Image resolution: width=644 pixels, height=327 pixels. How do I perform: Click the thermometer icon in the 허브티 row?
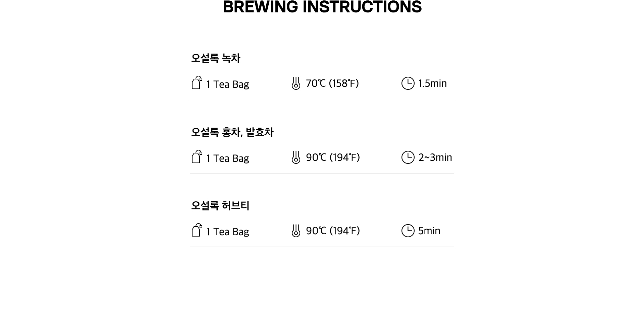pos(296,231)
